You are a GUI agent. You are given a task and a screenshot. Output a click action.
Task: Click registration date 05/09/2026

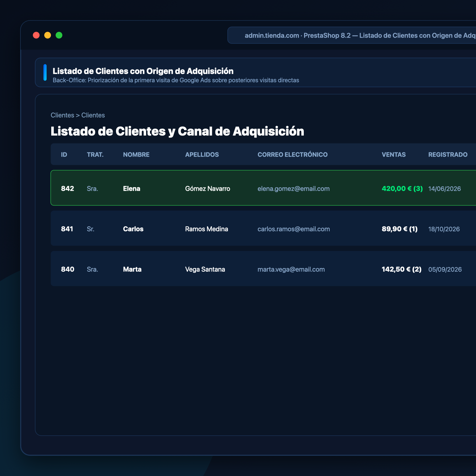[445, 269]
